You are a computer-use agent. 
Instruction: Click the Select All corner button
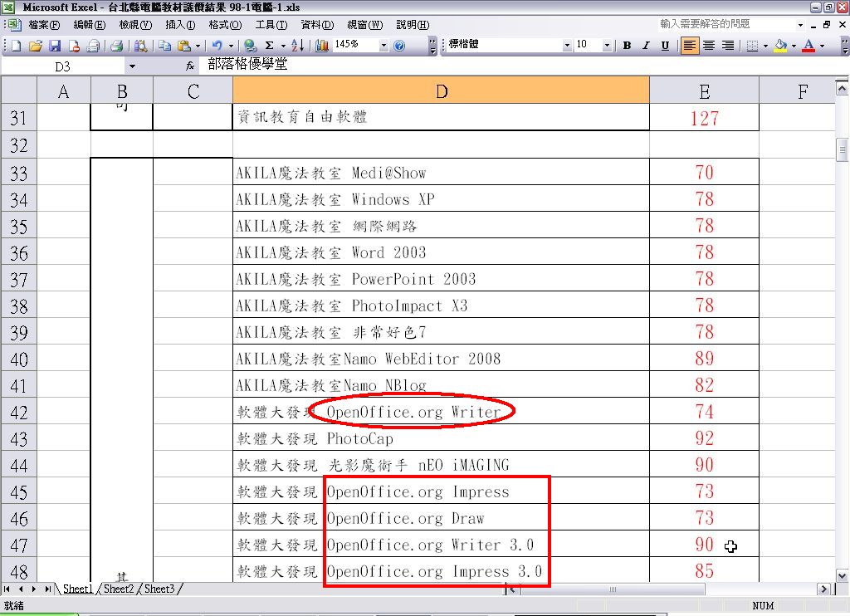tap(19, 90)
